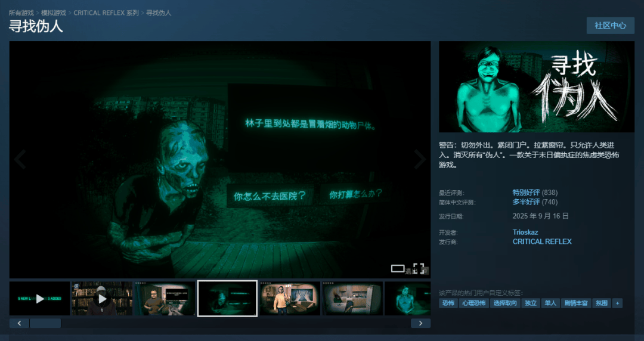Viewport: 644px width, 341px height.
Task: Select the highlighted zombie screenshot thumbnail
Action: [x=227, y=299]
